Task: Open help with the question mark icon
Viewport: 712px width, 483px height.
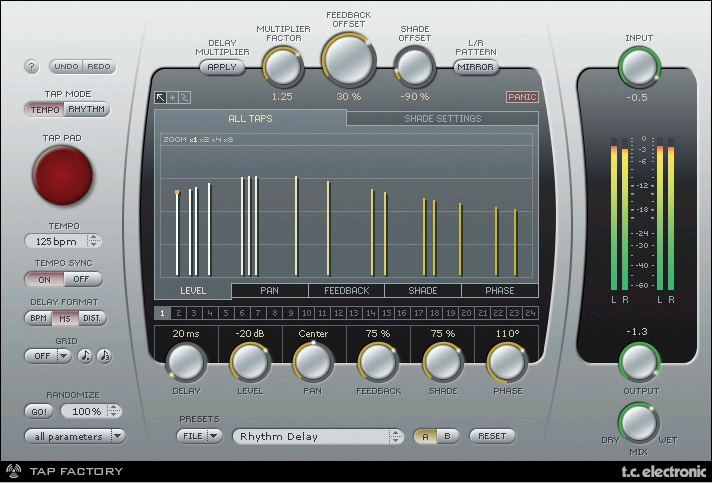Action: 31,67
